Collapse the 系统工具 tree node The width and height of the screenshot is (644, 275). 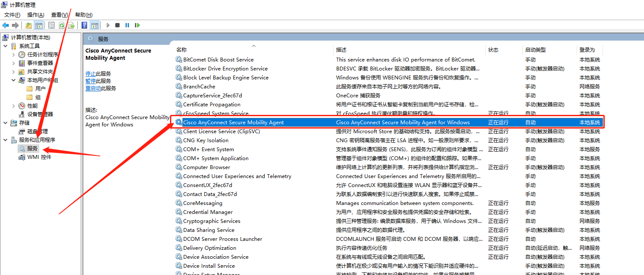click(x=5, y=46)
